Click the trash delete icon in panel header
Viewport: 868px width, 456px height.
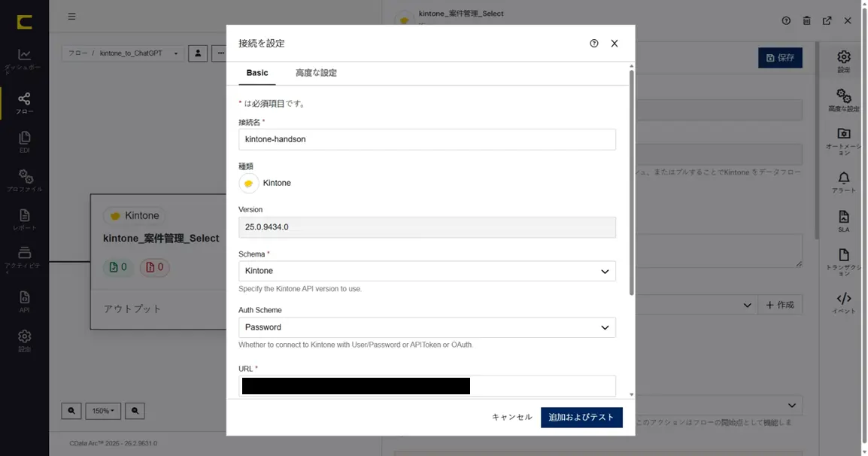(806, 20)
